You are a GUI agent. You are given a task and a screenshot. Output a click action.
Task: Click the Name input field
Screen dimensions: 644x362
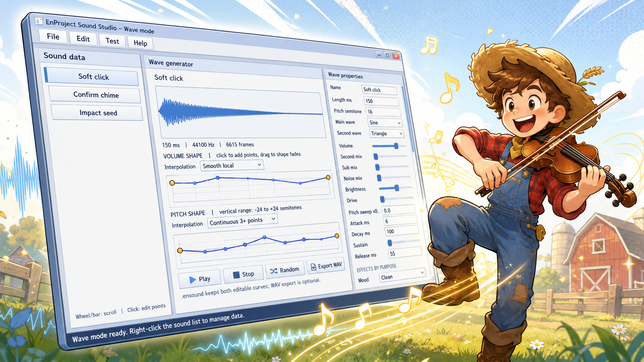379,90
